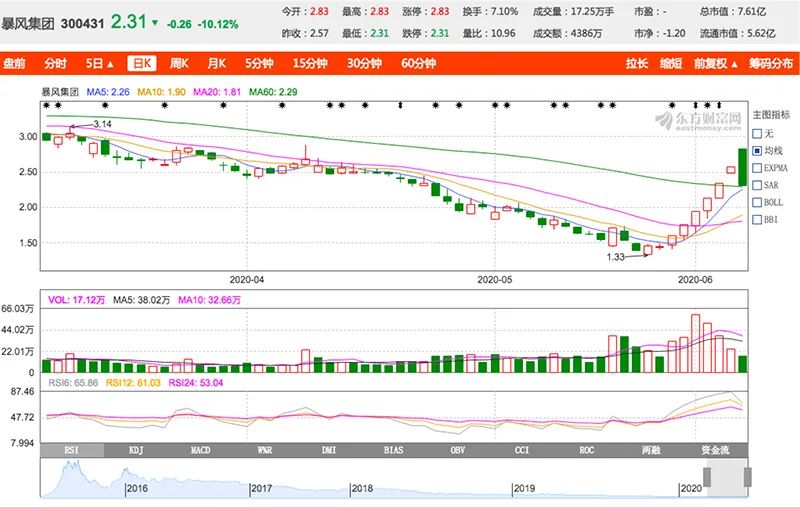Image resolution: width=800 pixels, height=507 pixels.
Task: Click the 1.33 low price label
Action: click(x=615, y=257)
